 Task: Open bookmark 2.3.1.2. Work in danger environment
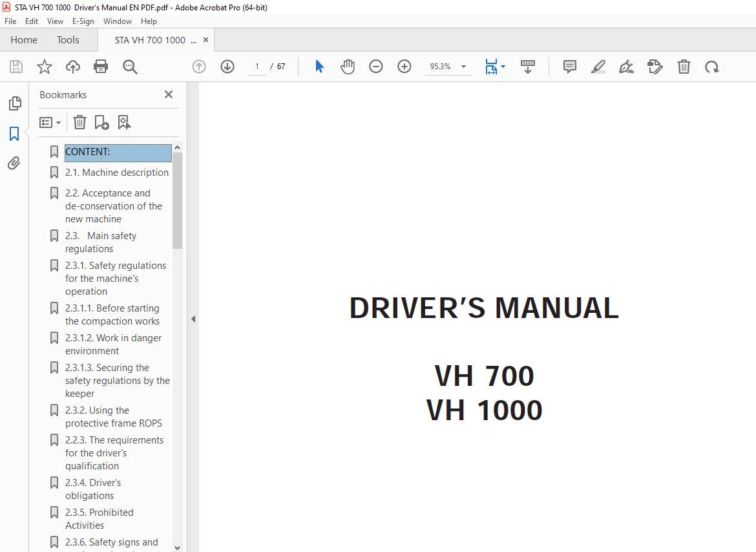coord(113,345)
